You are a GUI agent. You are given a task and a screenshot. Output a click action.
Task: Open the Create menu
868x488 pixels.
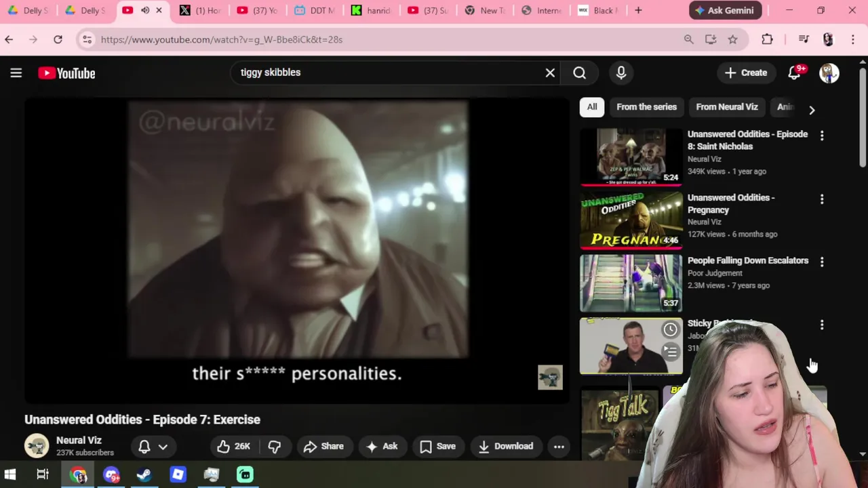tap(746, 73)
